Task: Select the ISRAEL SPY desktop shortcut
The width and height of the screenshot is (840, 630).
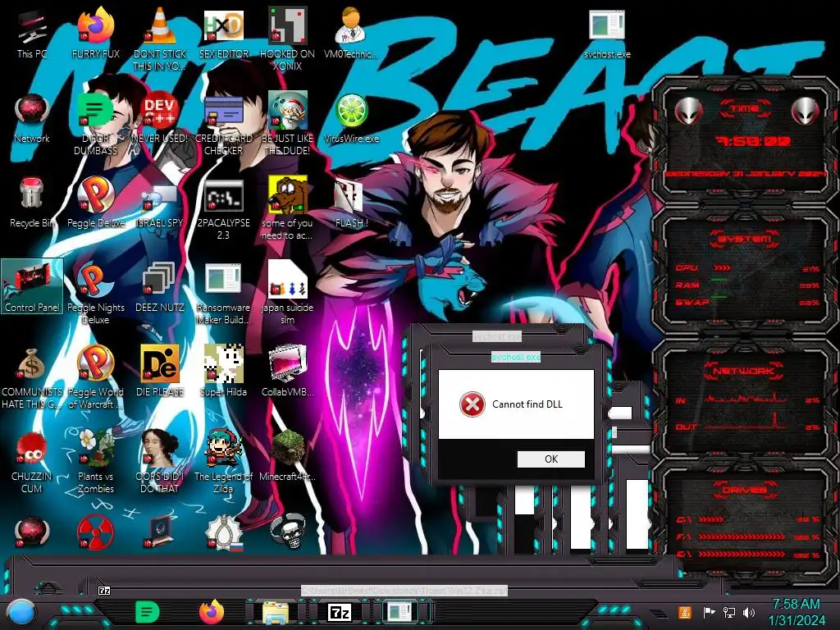Action: point(160,203)
